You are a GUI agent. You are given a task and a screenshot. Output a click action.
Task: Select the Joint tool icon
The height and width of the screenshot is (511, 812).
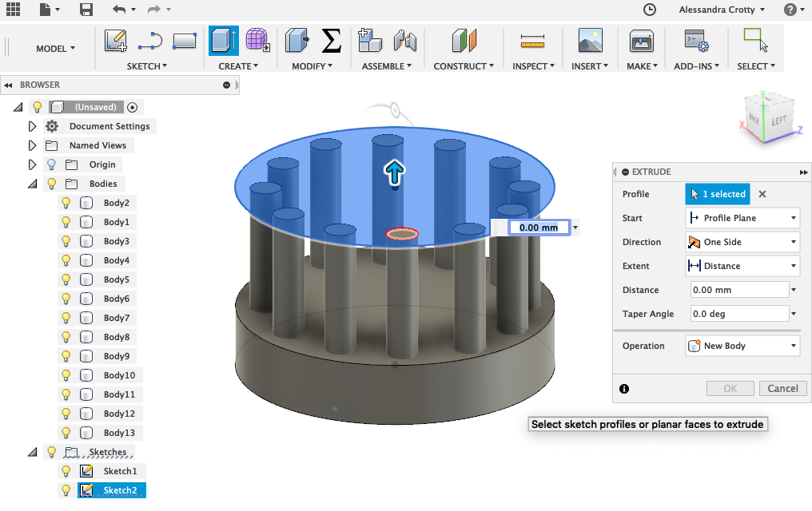point(405,41)
